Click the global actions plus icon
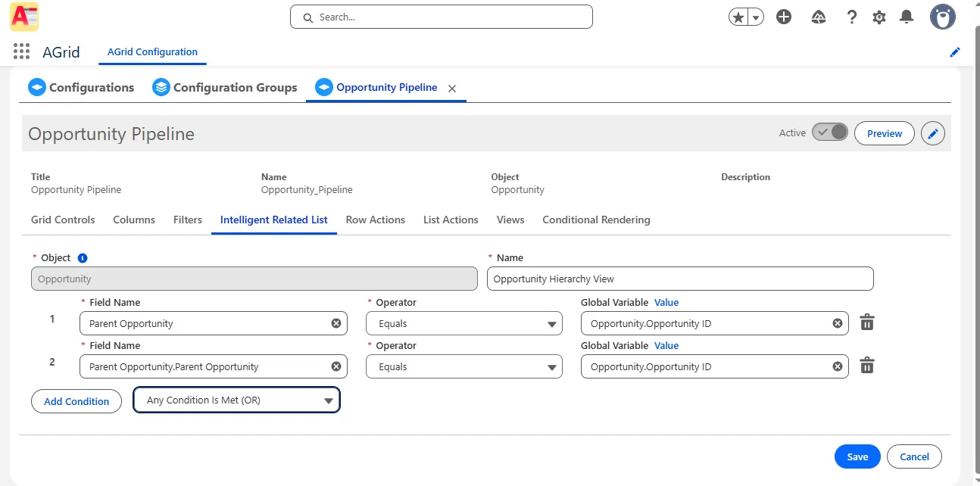The height and width of the screenshot is (486, 980). pos(784,17)
